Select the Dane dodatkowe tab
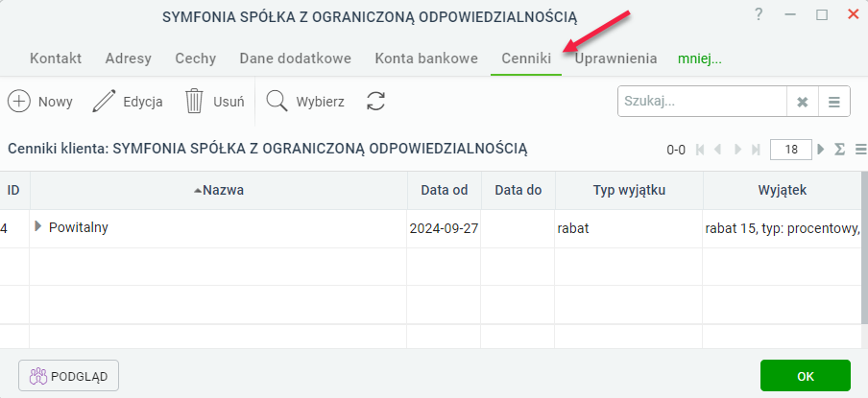Image resolution: width=868 pixels, height=398 pixels. (296, 59)
